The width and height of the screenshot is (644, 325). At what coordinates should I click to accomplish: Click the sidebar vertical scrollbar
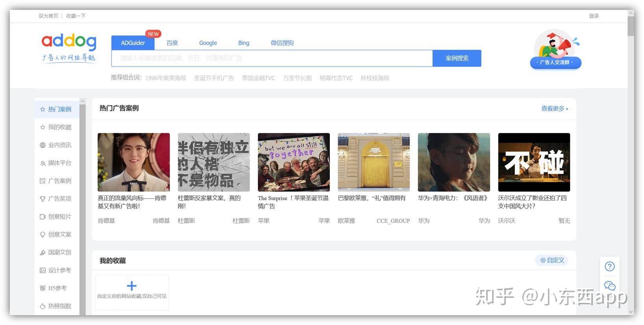coord(82,209)
